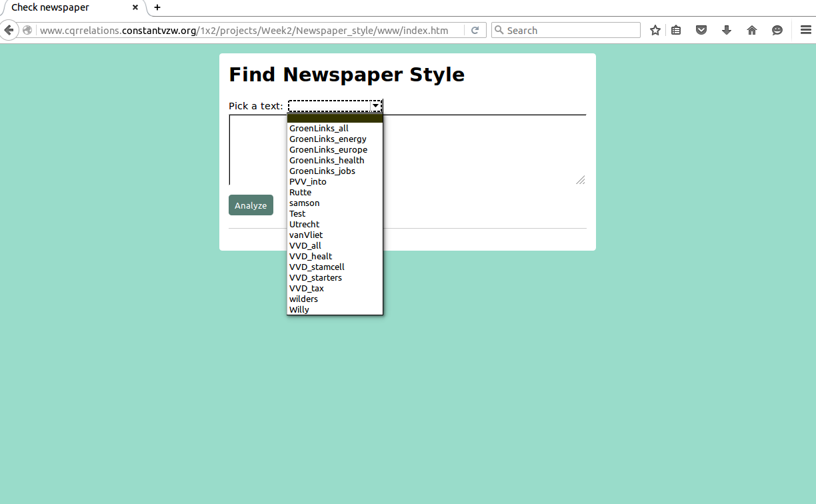Image resolution: width=816 pixels, height=504 pixels.
Task: Bookmark this page with the star icon
Action: [x=655, y=30]
